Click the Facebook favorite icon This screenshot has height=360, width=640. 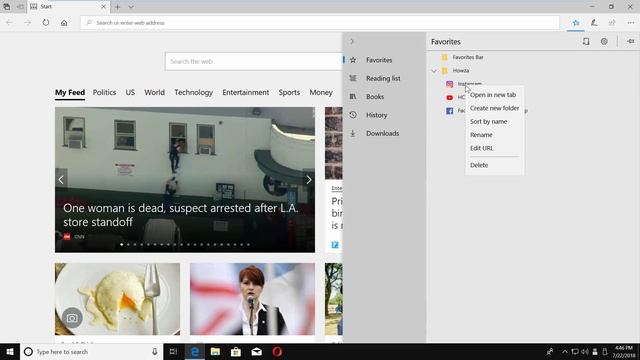449,111
